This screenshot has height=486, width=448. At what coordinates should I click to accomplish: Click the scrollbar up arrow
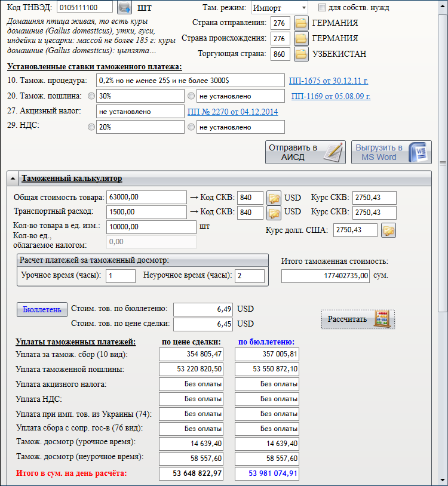point(443,5)
